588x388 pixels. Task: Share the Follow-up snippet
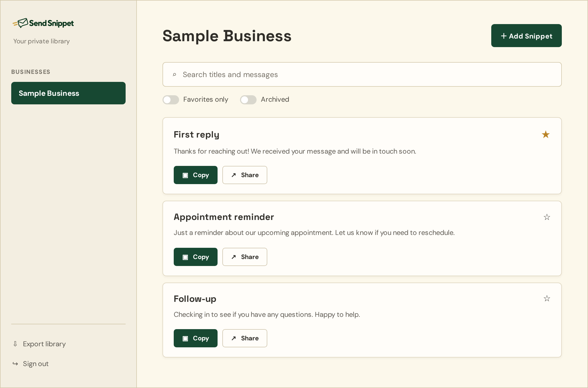[x=245, y=338]
